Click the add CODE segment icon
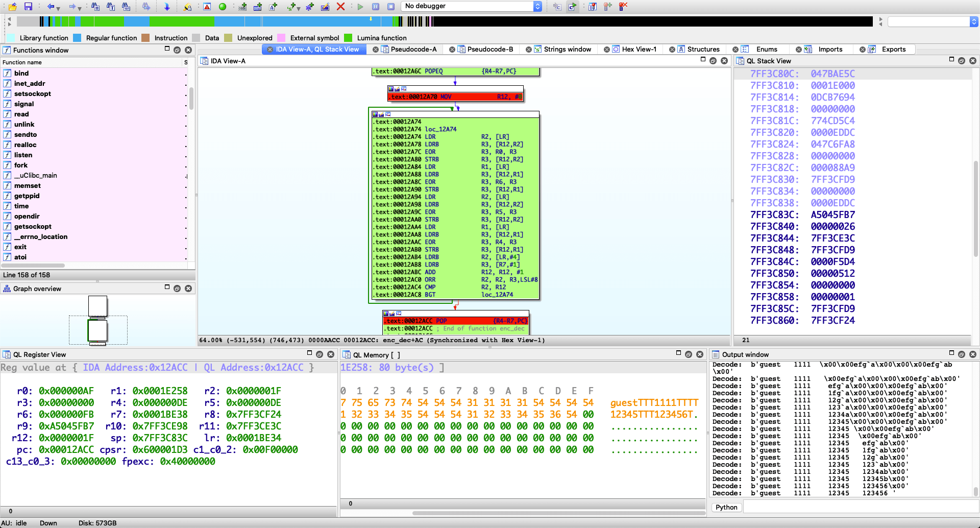Viewport: 980px width, 528px height. click(243, 7)
